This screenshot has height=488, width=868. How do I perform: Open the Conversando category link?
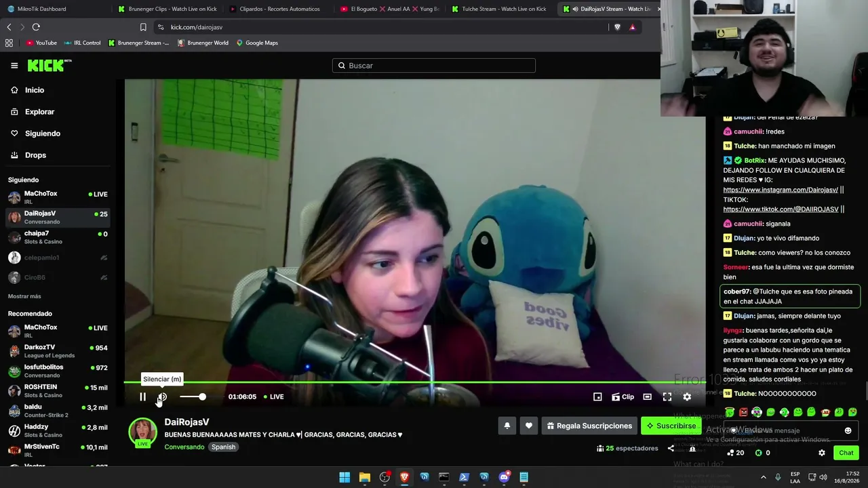pos(184,447)
